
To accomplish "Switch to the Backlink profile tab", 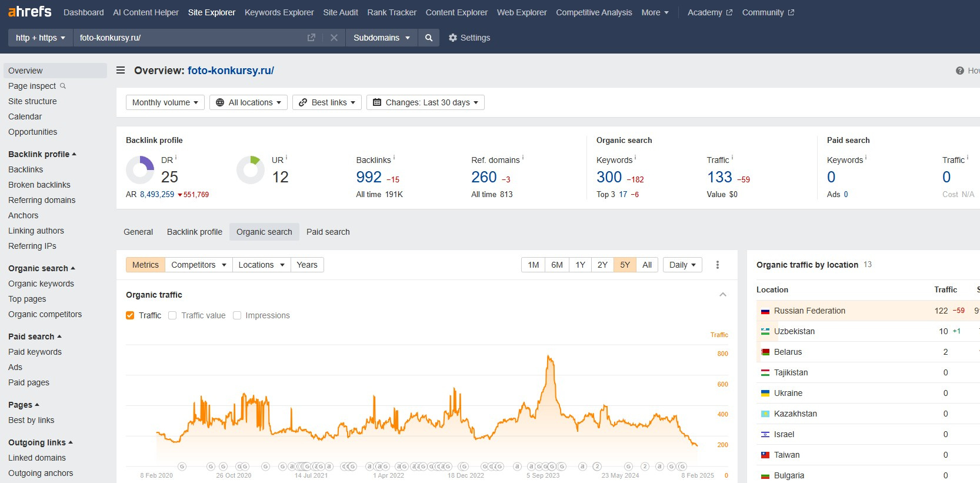I will 195,232.
